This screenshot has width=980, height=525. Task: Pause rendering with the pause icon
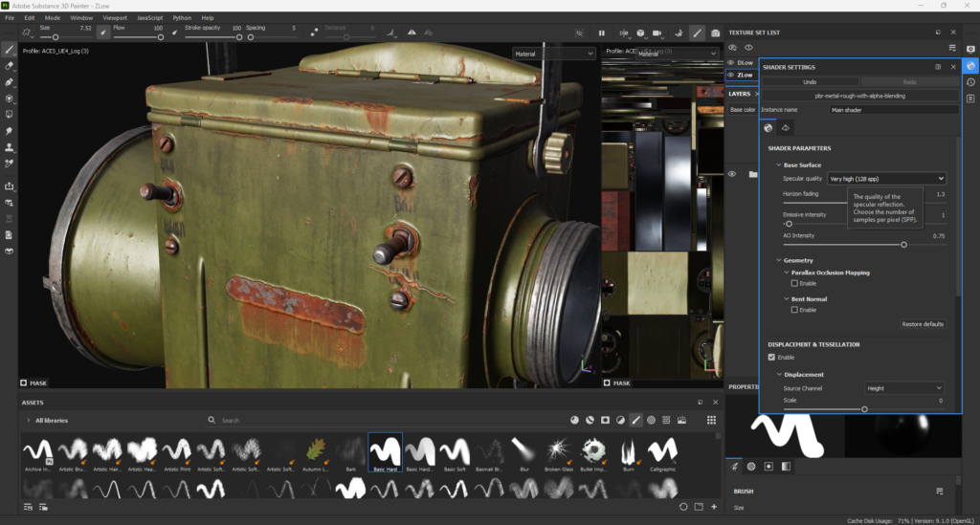(x=602, y=33)
